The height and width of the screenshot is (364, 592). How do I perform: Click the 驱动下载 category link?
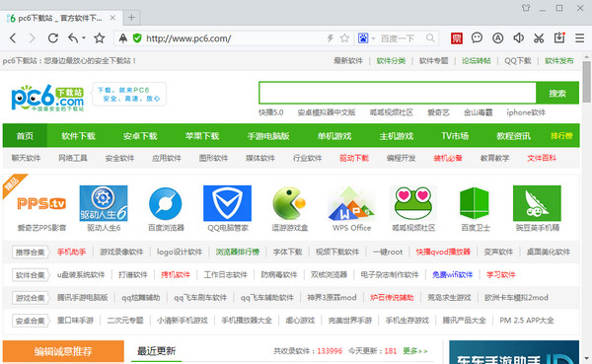(x=354, y=158)
